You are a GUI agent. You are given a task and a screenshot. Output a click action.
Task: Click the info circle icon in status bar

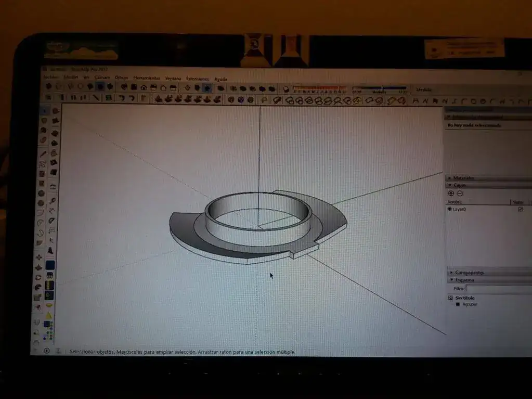46,351
